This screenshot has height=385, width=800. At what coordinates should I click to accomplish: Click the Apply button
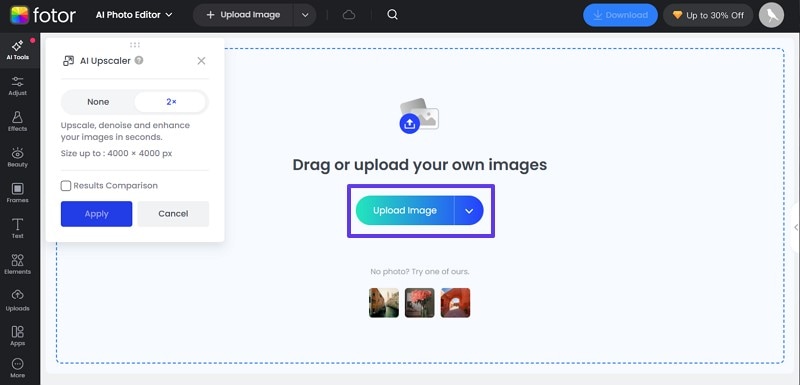96,214
